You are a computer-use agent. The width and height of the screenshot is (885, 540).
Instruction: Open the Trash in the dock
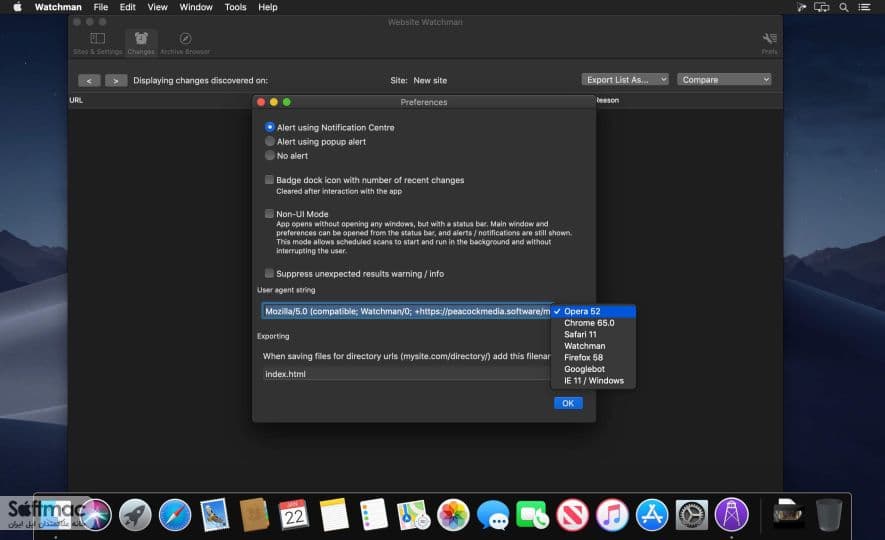(x=829, y=515)
